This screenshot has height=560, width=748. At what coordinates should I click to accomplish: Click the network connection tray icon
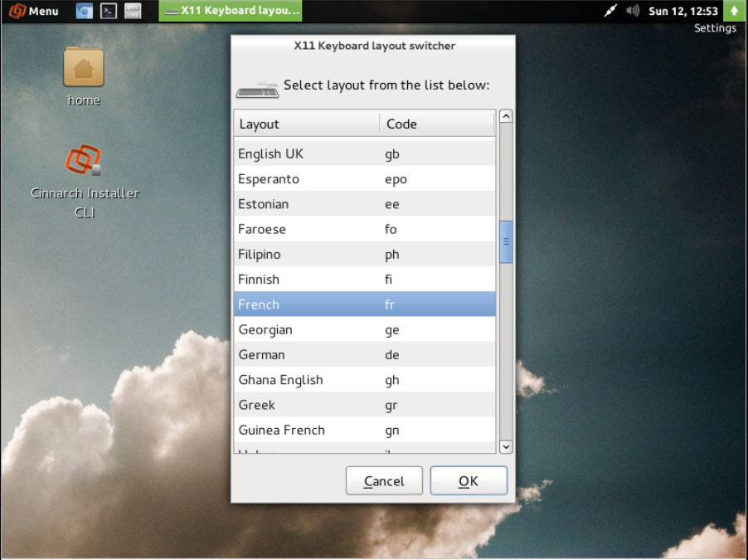612,11
